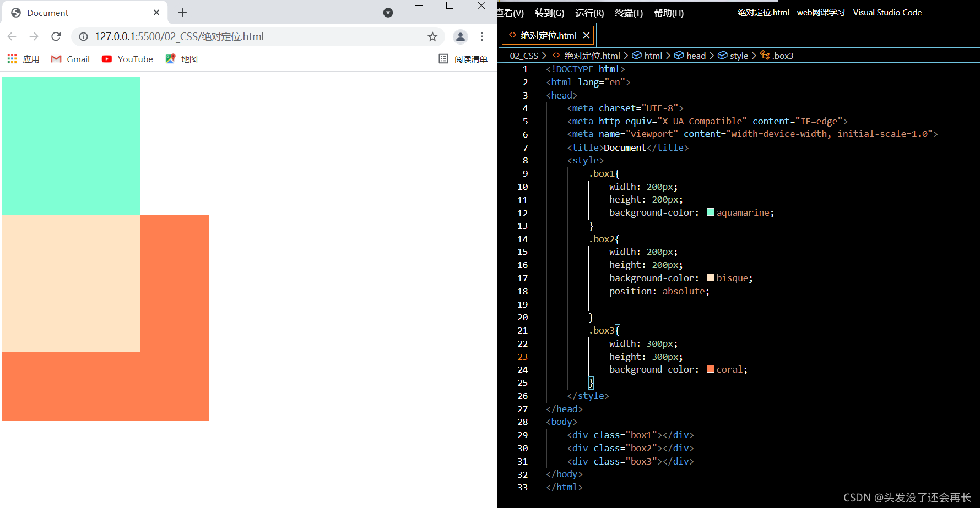Click the site information icon
980x508 pixels.
83,36
